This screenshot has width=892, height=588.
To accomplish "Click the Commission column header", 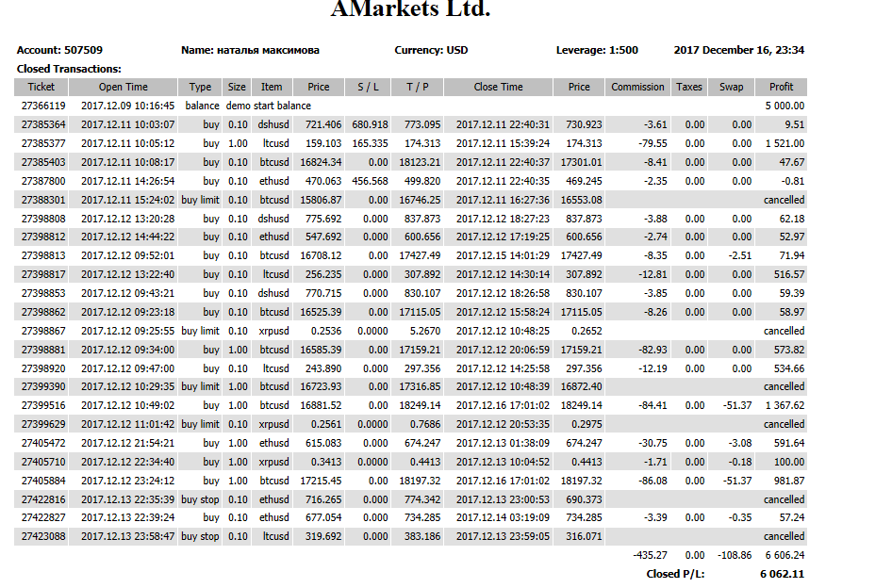I will click(x=637, y=87).
